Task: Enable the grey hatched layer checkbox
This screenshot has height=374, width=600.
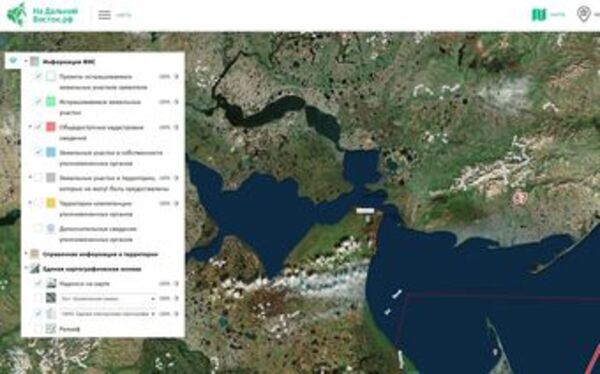Action: click(x=38, y=178)
